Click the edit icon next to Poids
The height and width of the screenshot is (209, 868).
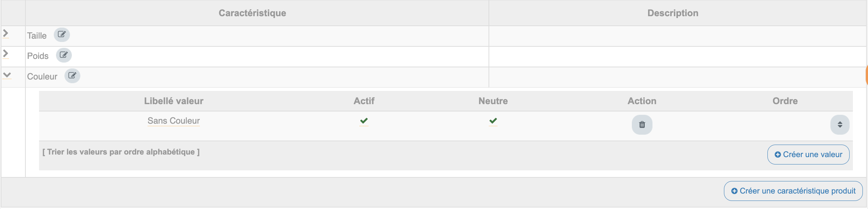click(64, 55)
